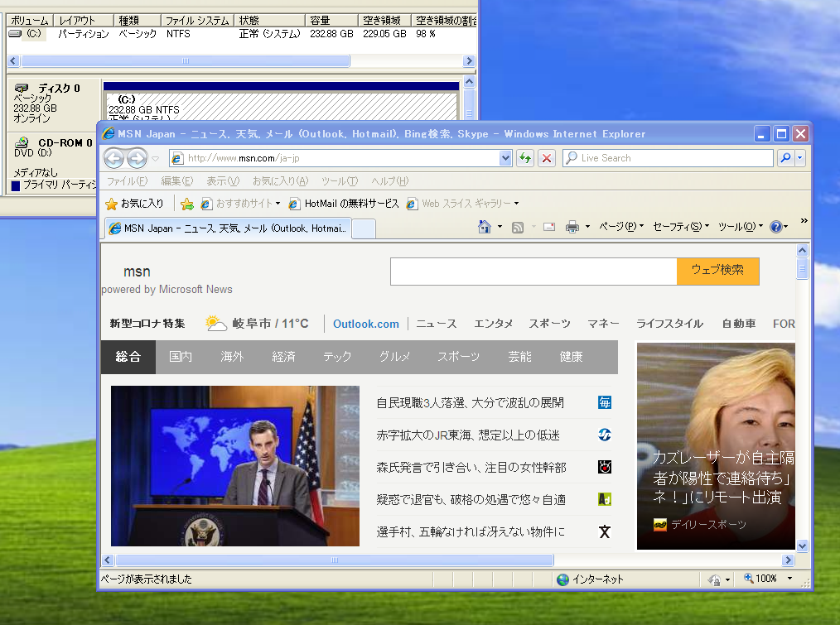Expand the Web スライス ギャラリー dropdown
The width and height of the screenshot is (840, 625).
(516, 204)
